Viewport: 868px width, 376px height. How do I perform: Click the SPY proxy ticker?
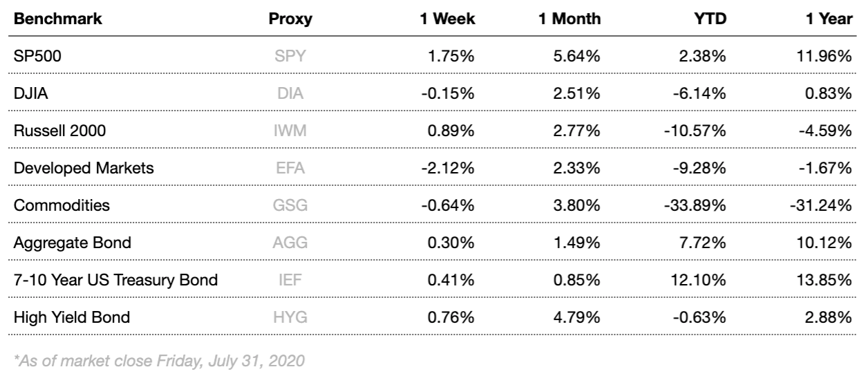pyautogui.click(x=290, y=57)
